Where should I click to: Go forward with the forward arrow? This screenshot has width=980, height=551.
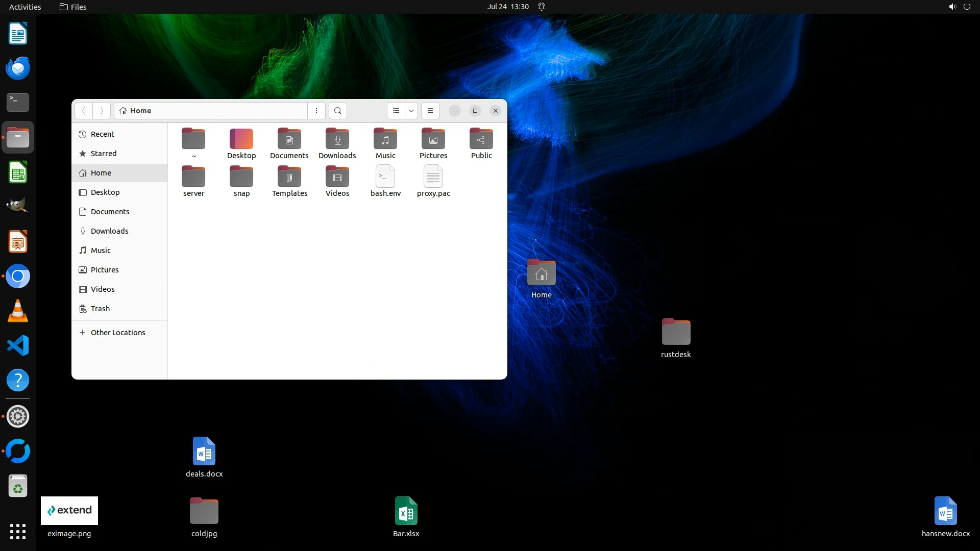(102, 111)
